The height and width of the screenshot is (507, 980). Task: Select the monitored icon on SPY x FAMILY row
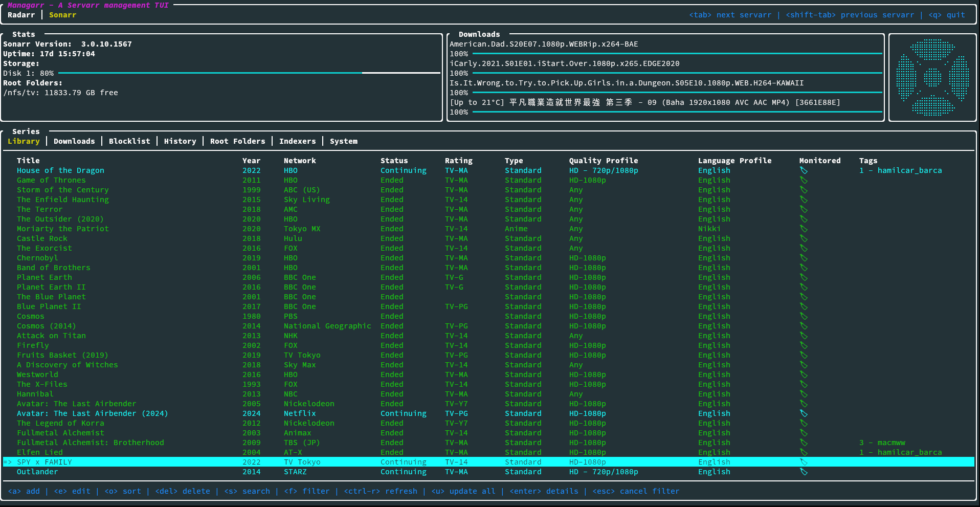[803, 462]
